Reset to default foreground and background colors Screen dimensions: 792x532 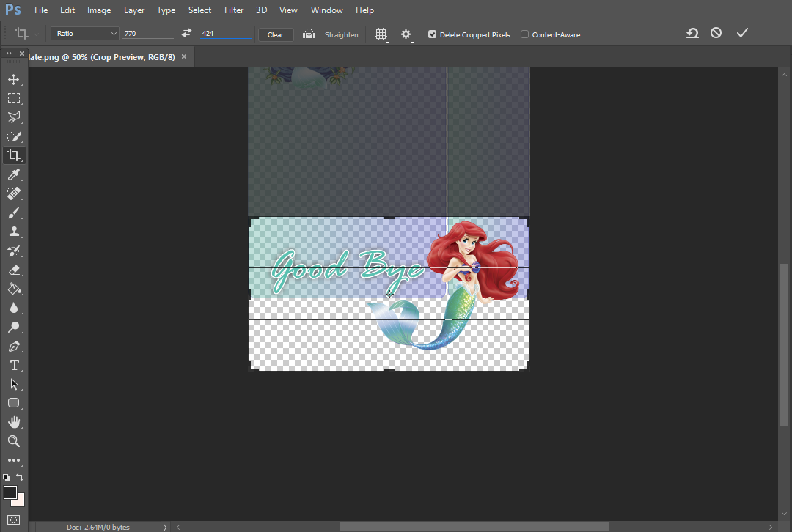pos(7,477)
